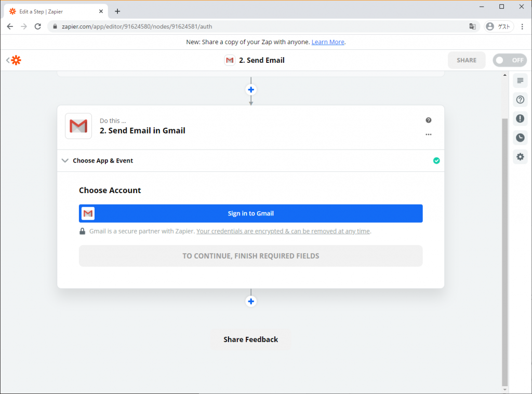
Task: Close the Zapier browser tab
Action: click(101, 11)
